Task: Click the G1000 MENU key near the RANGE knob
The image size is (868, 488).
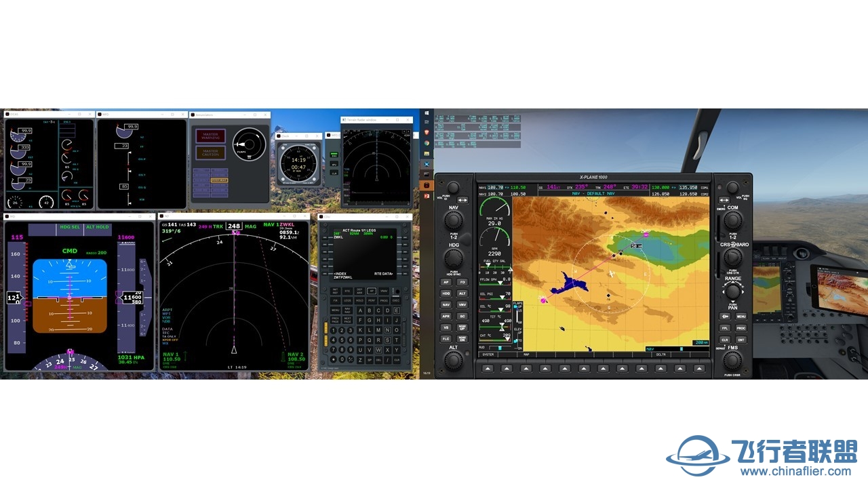Action: [741, 317]
